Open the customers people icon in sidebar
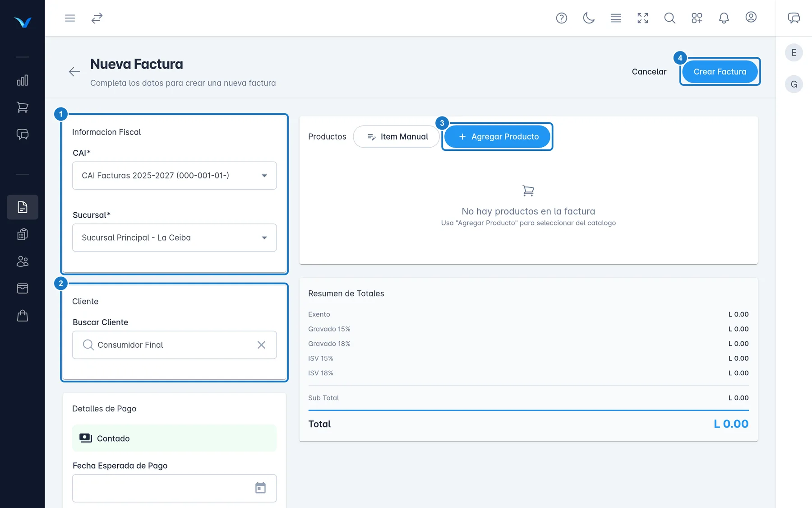 pos(23,261)
